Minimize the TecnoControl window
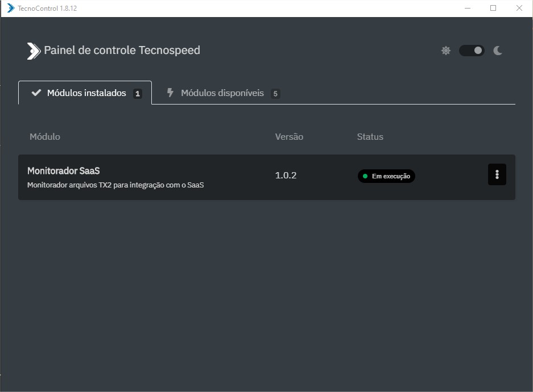The image size is (533, 392). [x=468, y=8]
